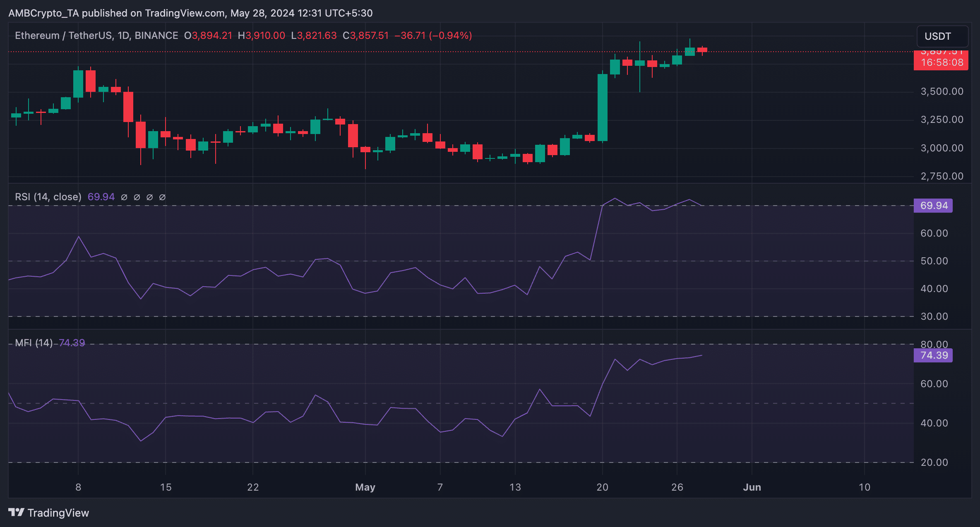This screenshot has height=527, width=980.
Task: Click the TradingView logo icon
Action: click(17, 513)
